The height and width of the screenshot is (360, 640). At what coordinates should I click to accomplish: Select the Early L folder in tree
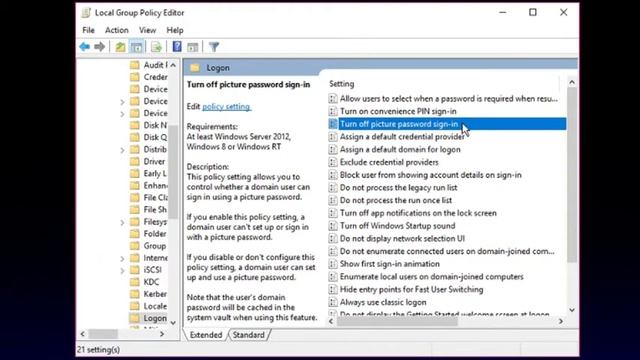pyautogui.click(x=155, y=173)
